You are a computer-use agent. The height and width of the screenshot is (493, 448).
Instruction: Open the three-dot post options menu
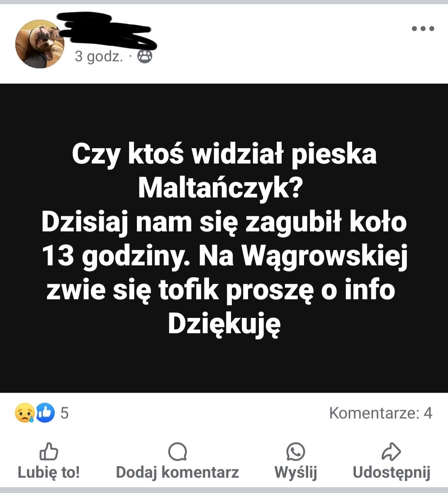tap(423, 29)
